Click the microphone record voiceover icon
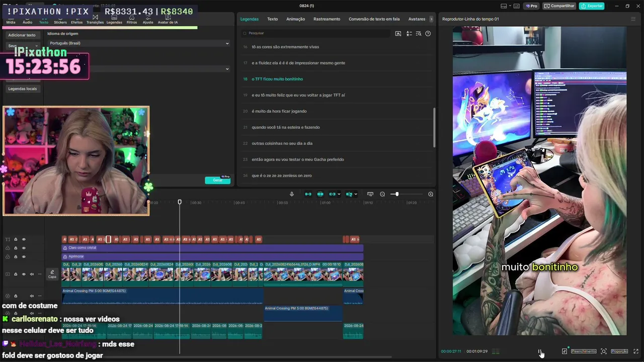 click(x=292, y=194)
